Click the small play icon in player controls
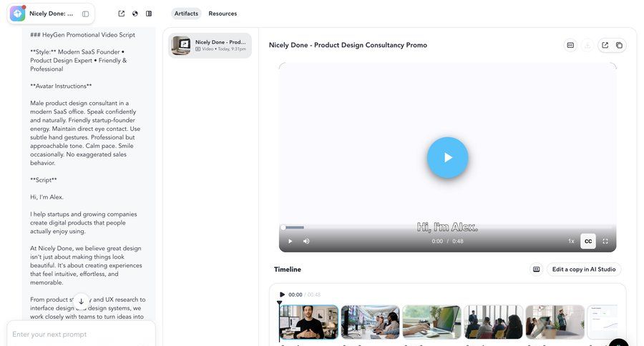This screenshot has width=644, height=346. point(290,242)
